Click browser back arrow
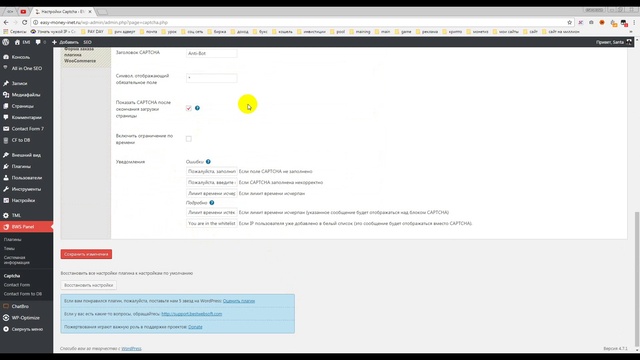640x360 pixels. 6,22
